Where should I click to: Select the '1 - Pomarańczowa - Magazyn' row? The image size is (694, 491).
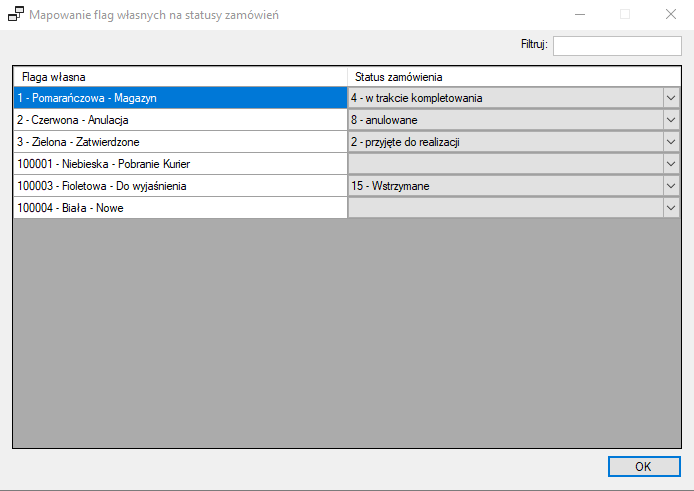(x=180, y=98)
